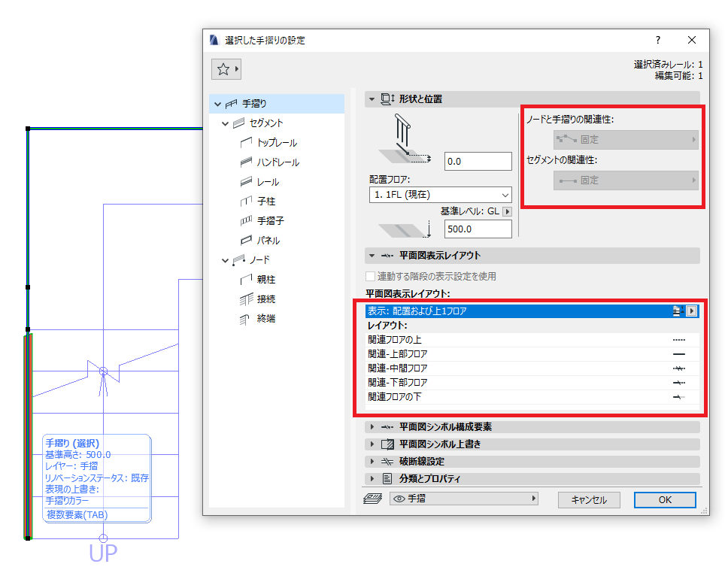Select the 関連-中間フロア layout row
The width and height of the screenshot is (728, 573).
532,368
